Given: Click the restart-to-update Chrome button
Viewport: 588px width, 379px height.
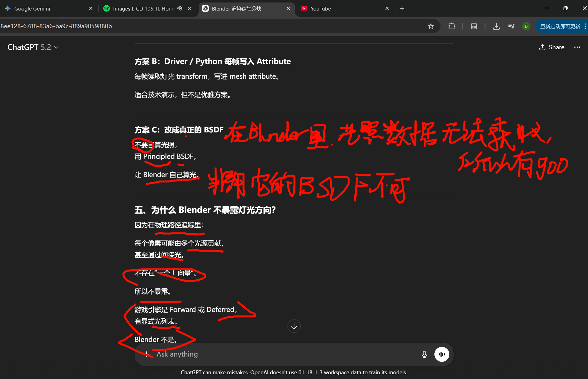Looking at the screenshot, I should click(x=560, y=26).
